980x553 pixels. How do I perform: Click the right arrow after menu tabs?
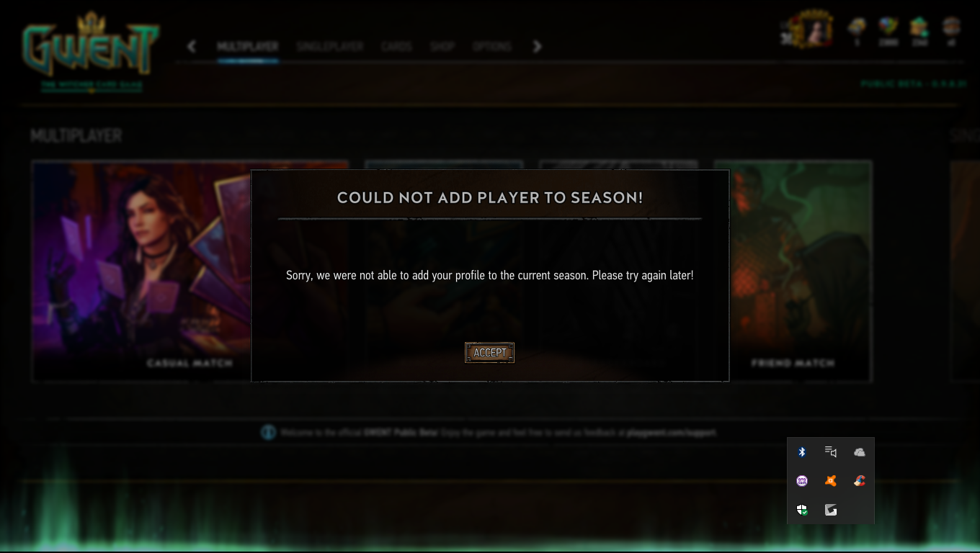pos(537,47)
